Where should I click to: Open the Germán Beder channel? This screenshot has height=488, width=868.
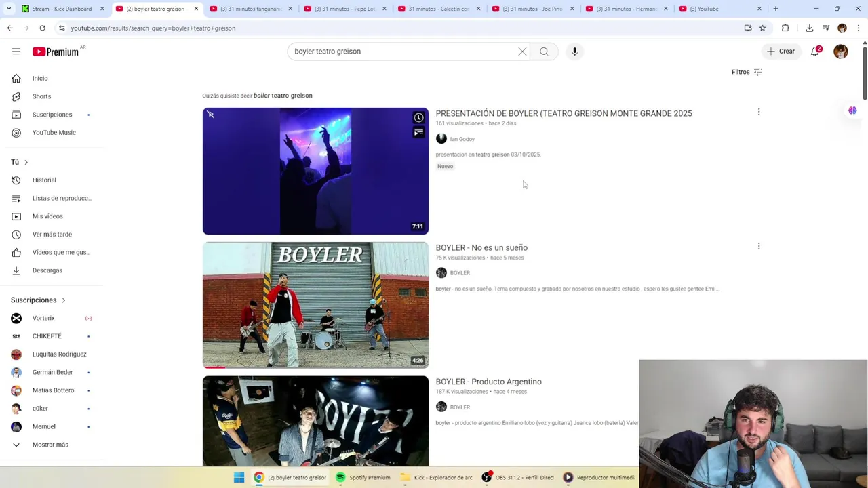tap(52, 372)
